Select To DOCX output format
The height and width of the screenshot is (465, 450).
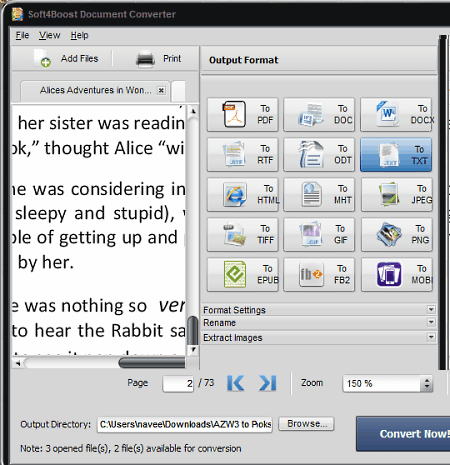[396, 114]
